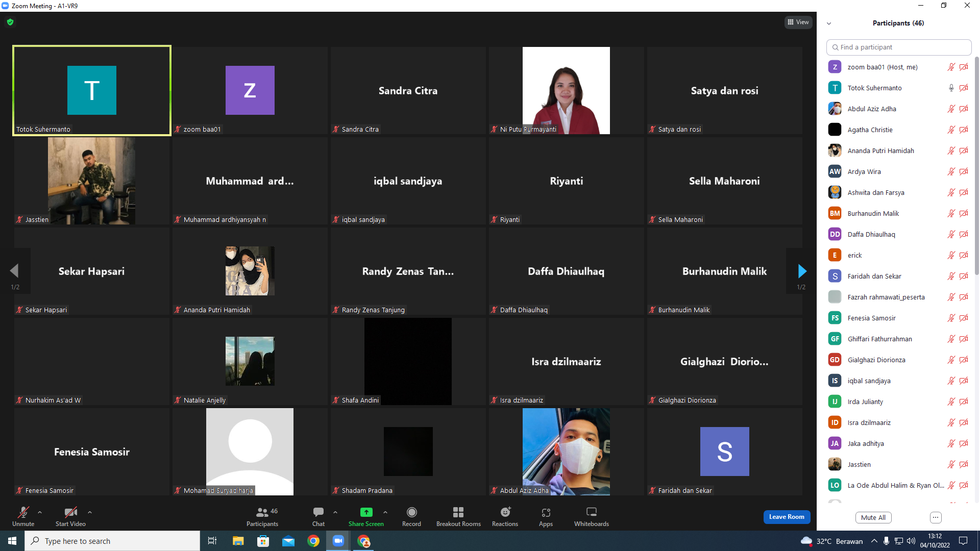Expand audio options arrow next to Unmute

40,512
